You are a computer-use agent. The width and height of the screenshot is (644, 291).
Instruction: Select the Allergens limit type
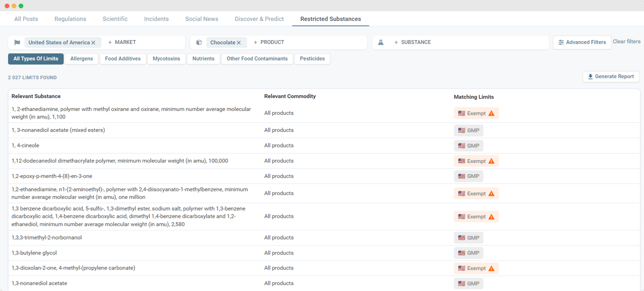click(x=82, y=59)
